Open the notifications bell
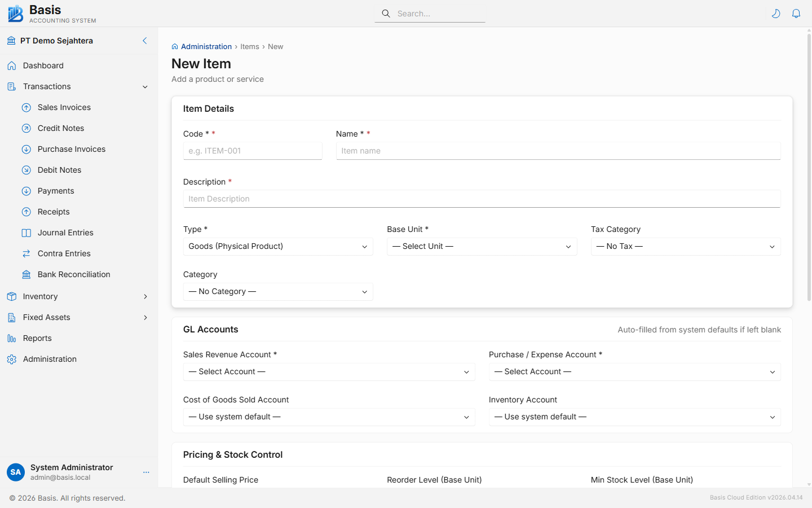Viewport: 812px width, 508px height. pyautogui.click(x=796, y=14)
